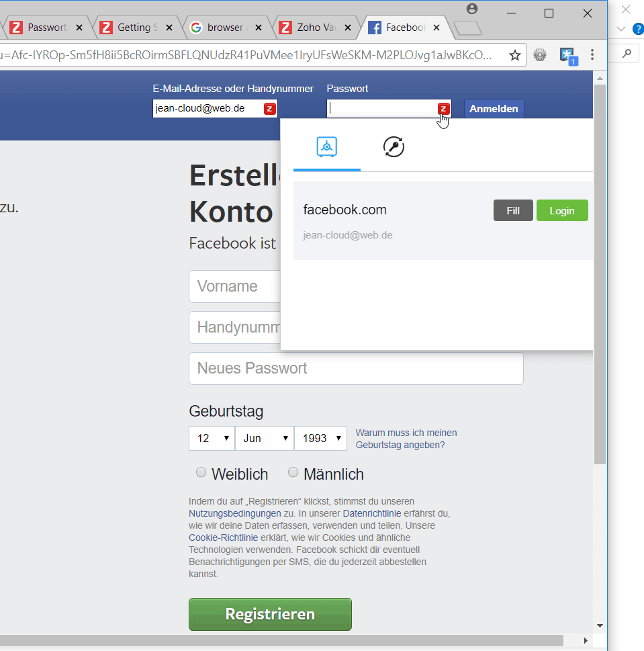Image resolution: width=644 pixels, height=651 pixels.
Task: Open the Cookie-Richtlinie link
Action: click(223, 537)
